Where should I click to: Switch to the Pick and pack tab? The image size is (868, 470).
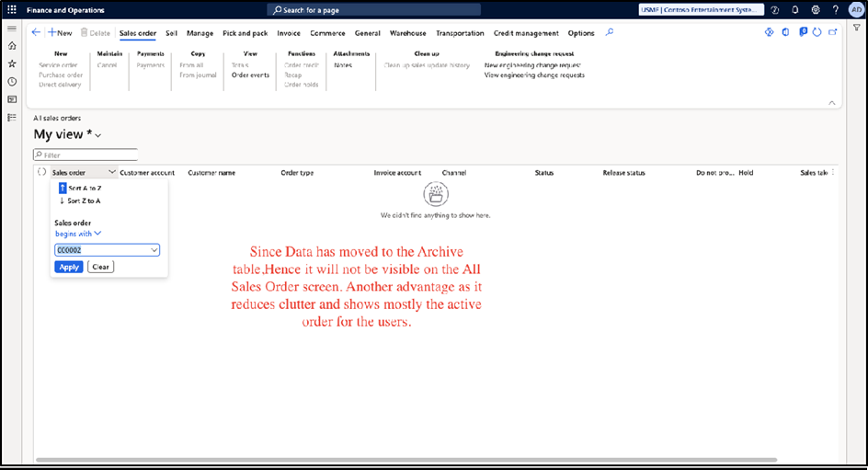click(245, 33)
